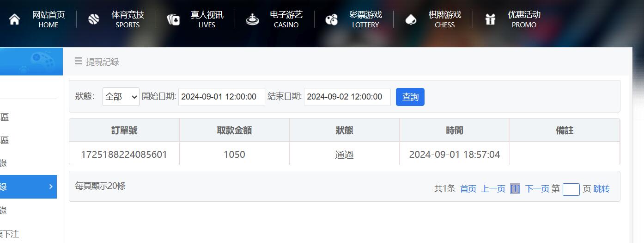Click the basketball Sports icon
The height and width of the screenshot is (243, 644).
click(x=94, y=19)
